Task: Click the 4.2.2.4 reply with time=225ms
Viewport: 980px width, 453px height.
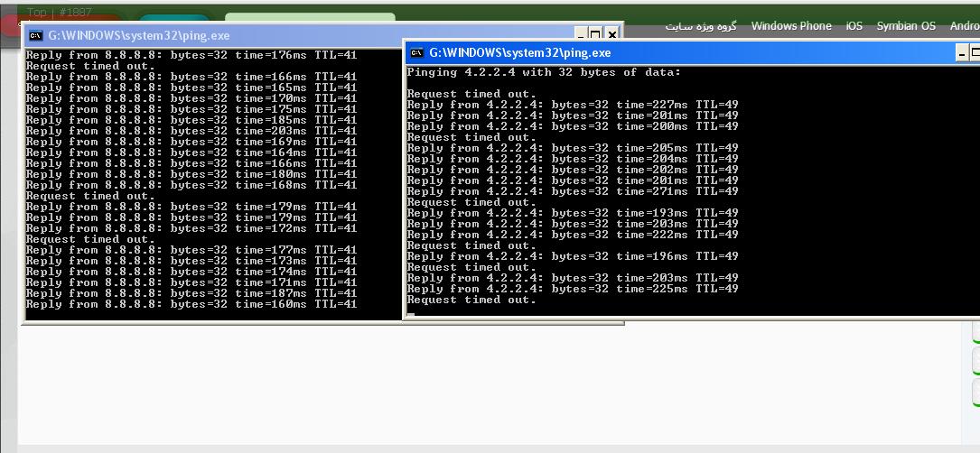Action: [573, 289]
